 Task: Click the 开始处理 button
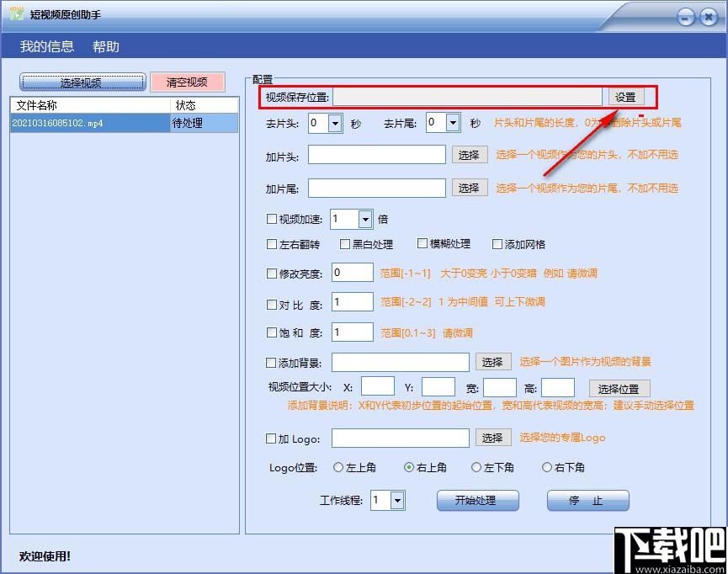tap(478, 500)
